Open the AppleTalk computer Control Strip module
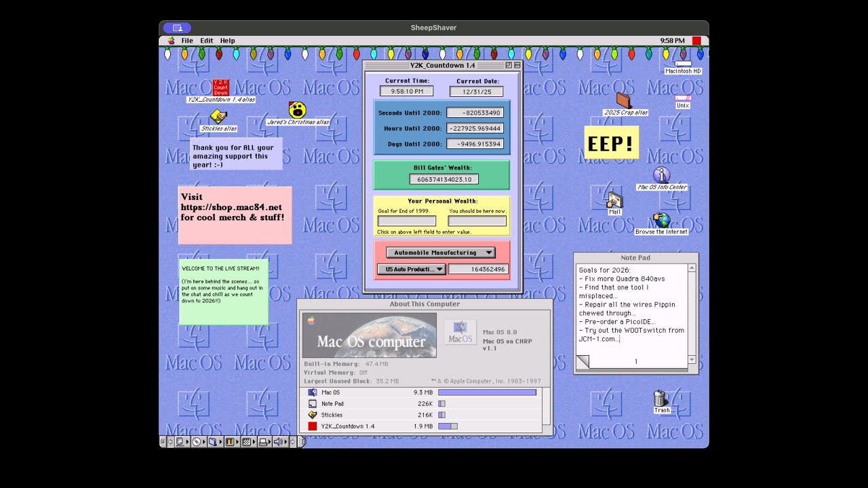The height and width of the screenshot is (488, 868). (x=182, y=442)
